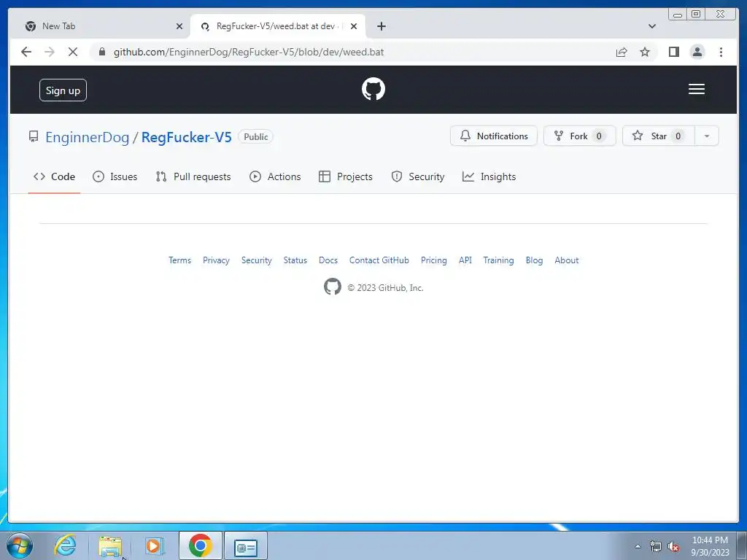Open the hamburger menu in GitHub header

(x=696, y=89)
